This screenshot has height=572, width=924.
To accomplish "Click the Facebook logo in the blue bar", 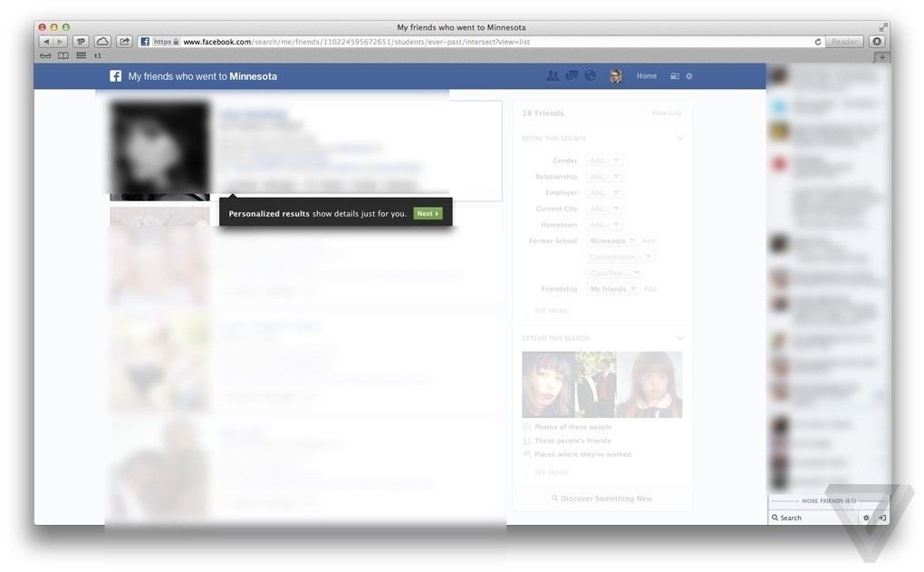I will click(x=116, y=76).
